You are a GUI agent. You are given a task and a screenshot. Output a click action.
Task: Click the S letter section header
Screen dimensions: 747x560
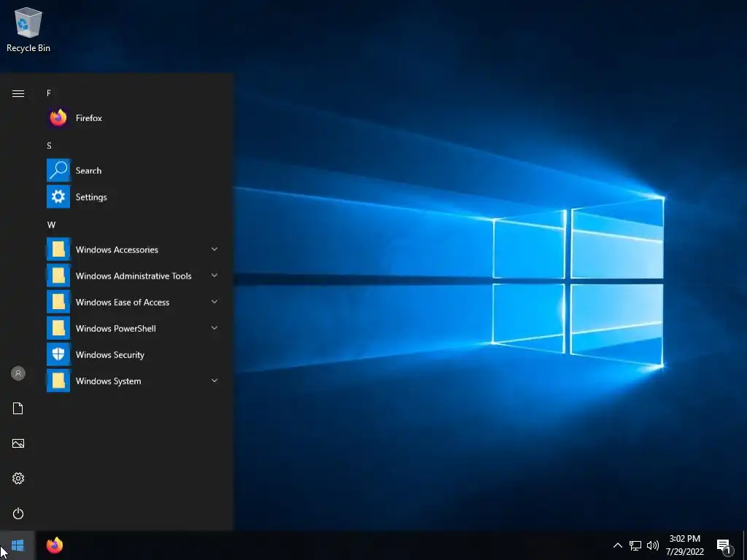pos(49,146)
